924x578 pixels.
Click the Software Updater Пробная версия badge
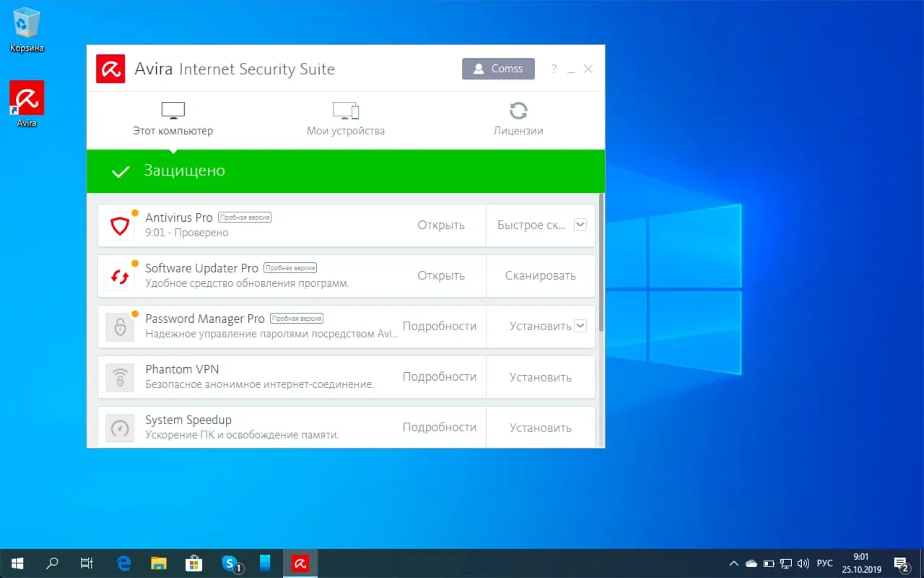[x=290, y=268]
